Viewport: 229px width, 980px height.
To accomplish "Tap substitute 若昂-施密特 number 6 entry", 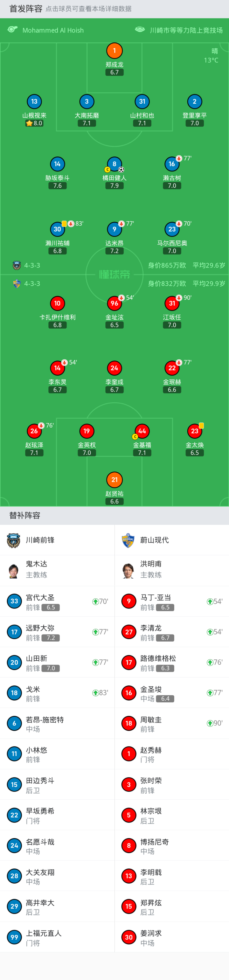I will 57,724.
